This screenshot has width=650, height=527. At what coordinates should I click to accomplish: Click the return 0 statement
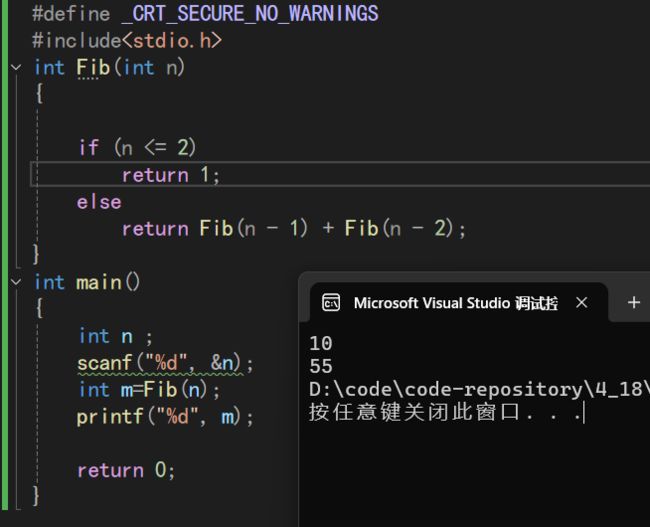pos(126,470)
